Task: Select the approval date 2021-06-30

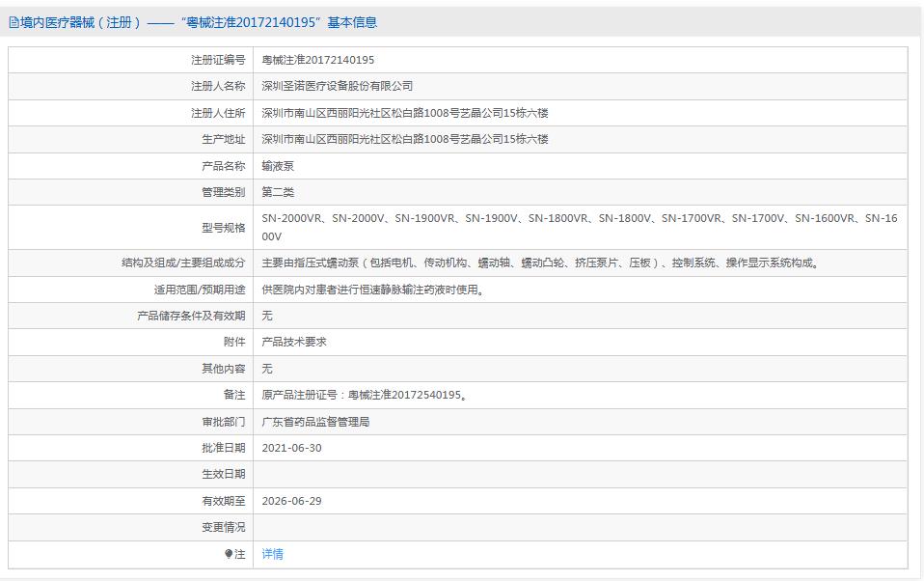Action: tap(291, 448)
